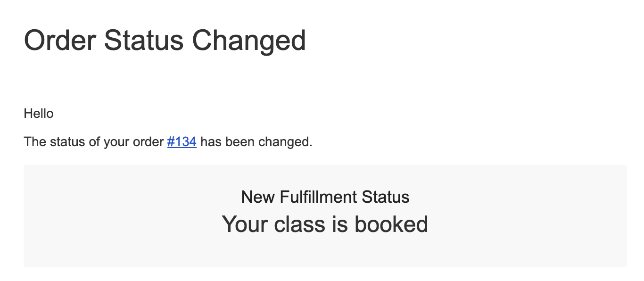644x281 pixels.
Task: Click the word "booked" in the status message
Action: click(391, 224)
